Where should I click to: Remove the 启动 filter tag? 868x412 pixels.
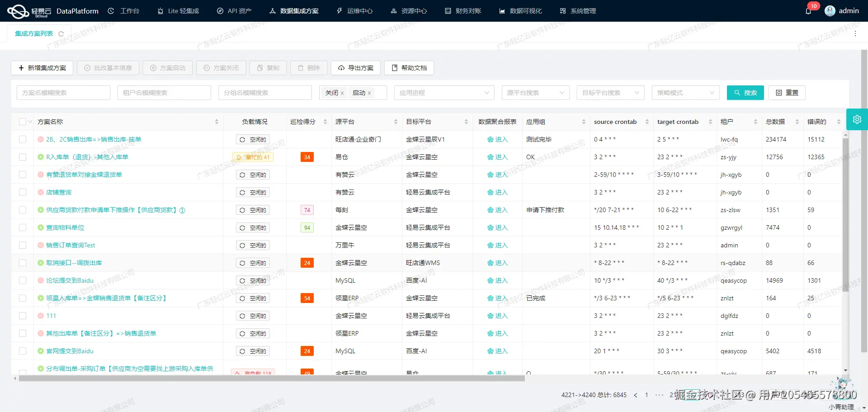point(369,93)
